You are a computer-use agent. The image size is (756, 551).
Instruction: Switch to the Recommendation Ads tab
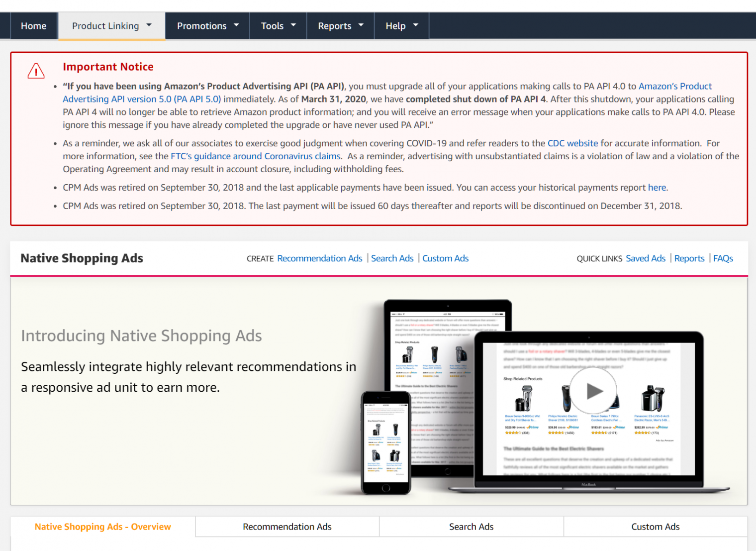[x=287, y=527]
